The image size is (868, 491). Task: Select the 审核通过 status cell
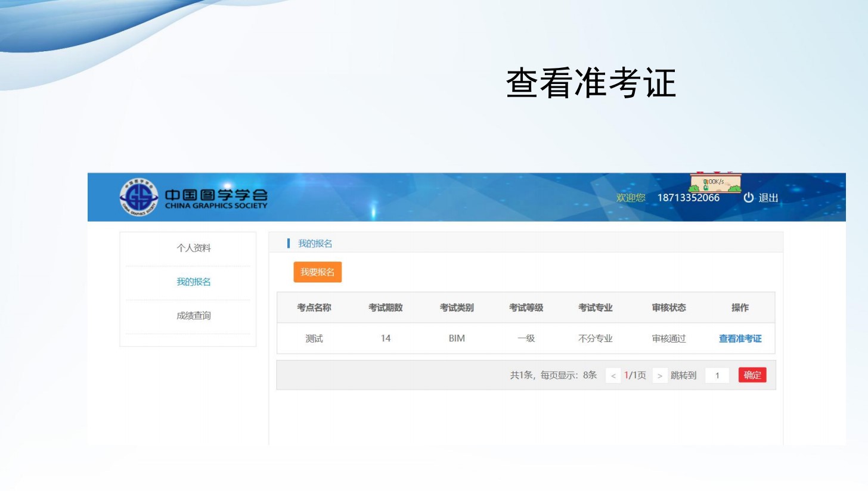pyautogui.click(x=668, y=338)
